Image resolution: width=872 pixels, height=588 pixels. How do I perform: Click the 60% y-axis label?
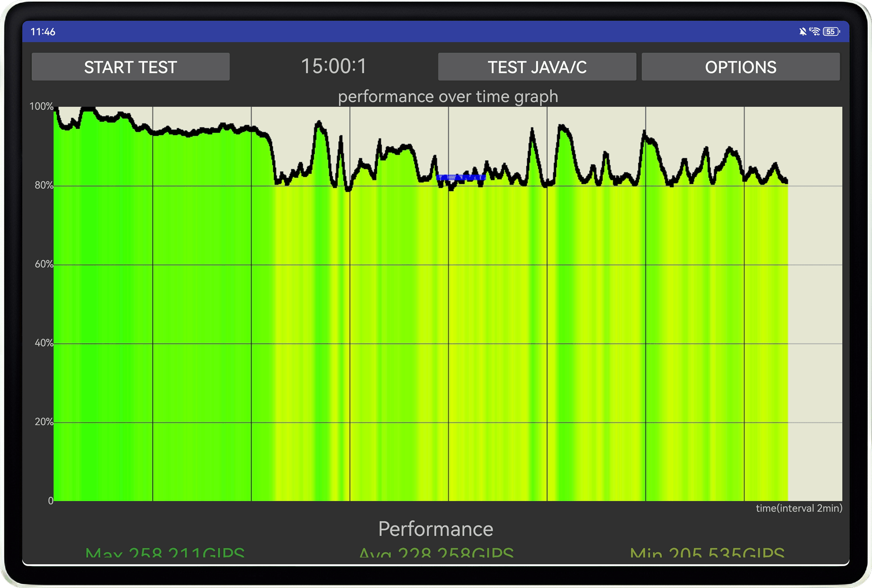click(x=44, y=264)
